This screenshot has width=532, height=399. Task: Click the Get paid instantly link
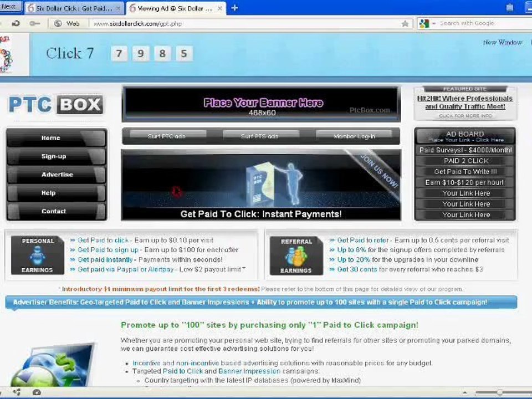105,260
